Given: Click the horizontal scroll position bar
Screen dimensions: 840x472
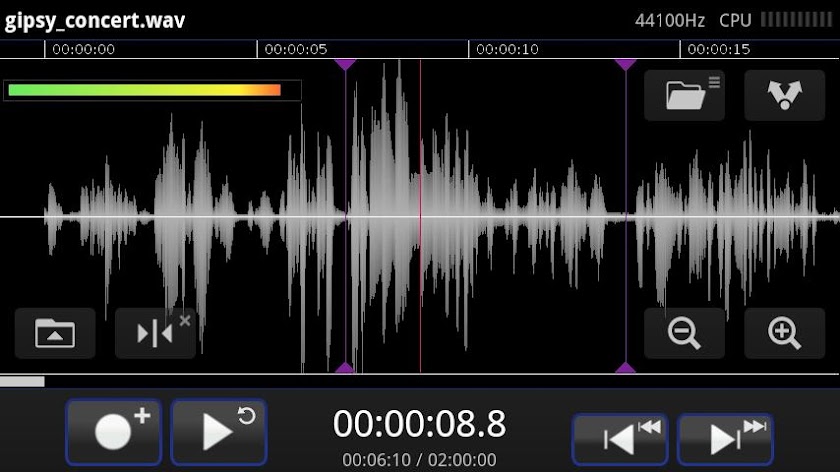Looking at the screenshot, I should [22, 381].
